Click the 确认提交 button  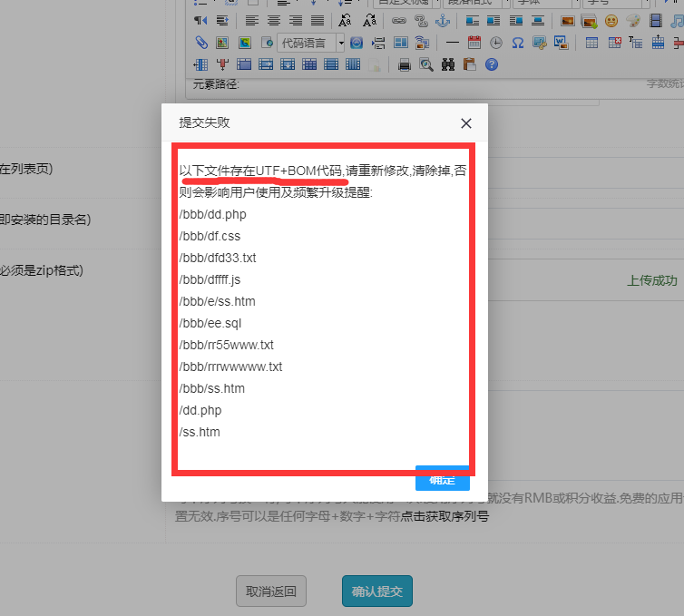376,591
